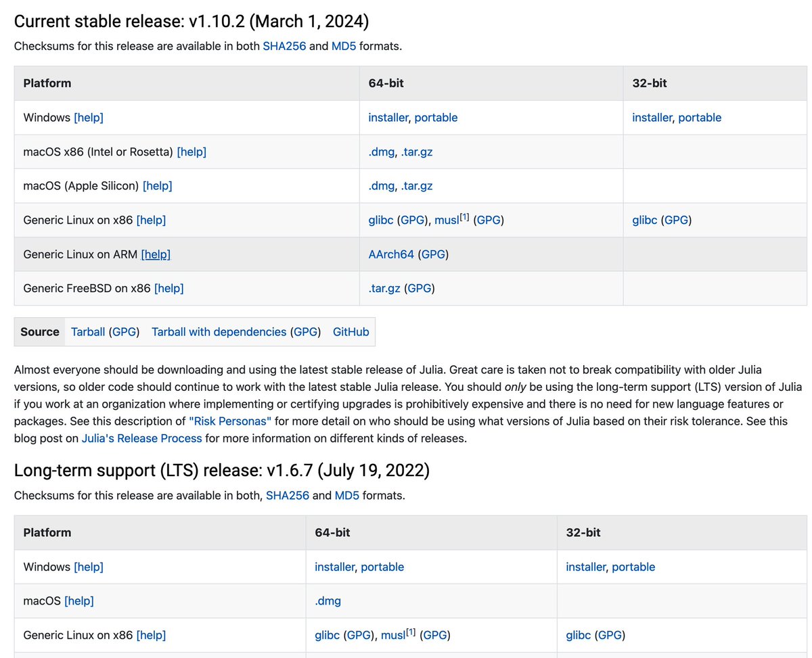Select the "Long-term support (LTS) release" heading

[x=221, y=470]
